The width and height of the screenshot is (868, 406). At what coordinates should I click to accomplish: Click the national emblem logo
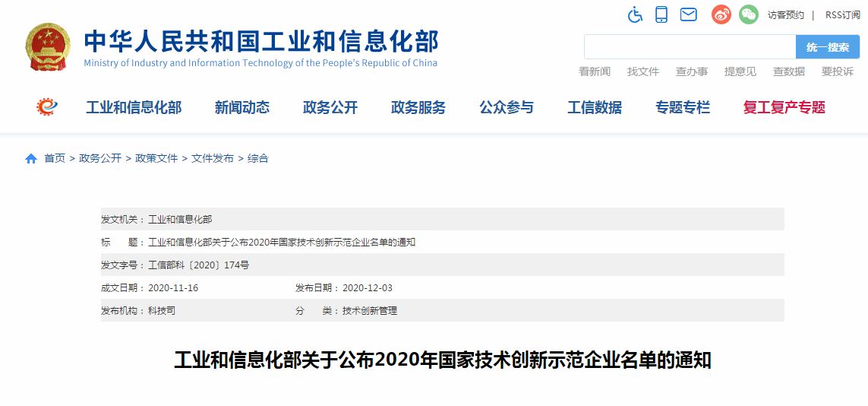pos(46,47)
